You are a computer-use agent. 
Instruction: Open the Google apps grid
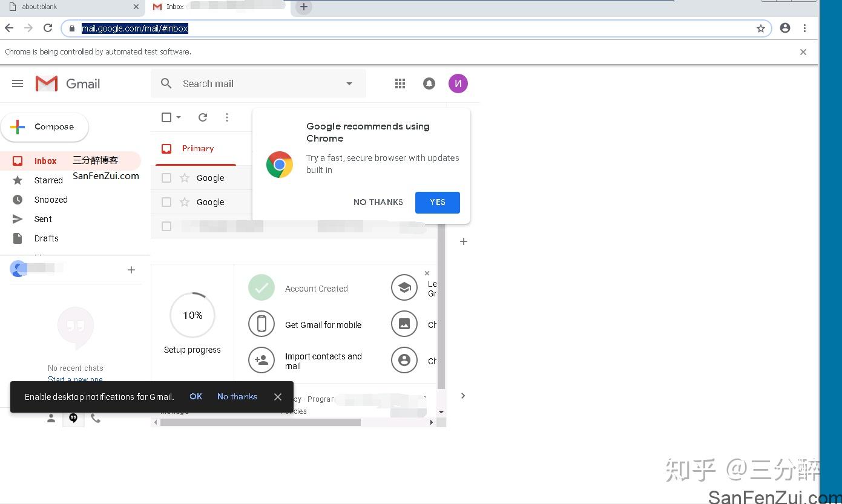tap(400, 83)
